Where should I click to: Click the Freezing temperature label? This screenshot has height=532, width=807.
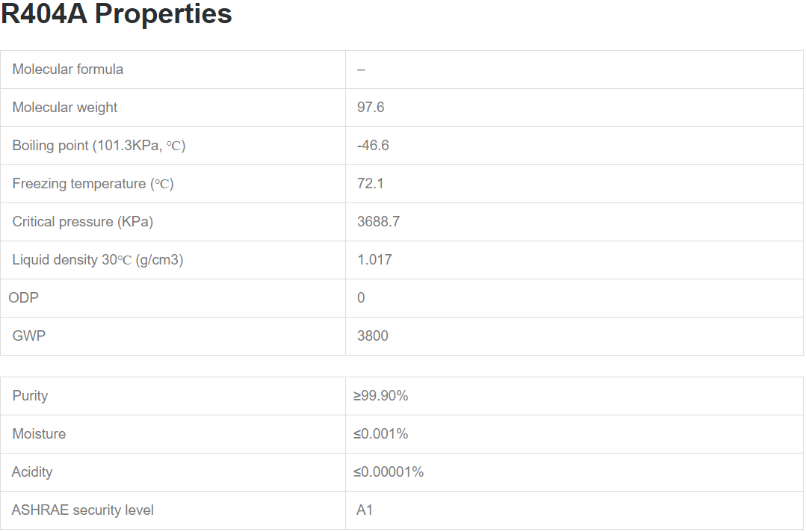93,184
